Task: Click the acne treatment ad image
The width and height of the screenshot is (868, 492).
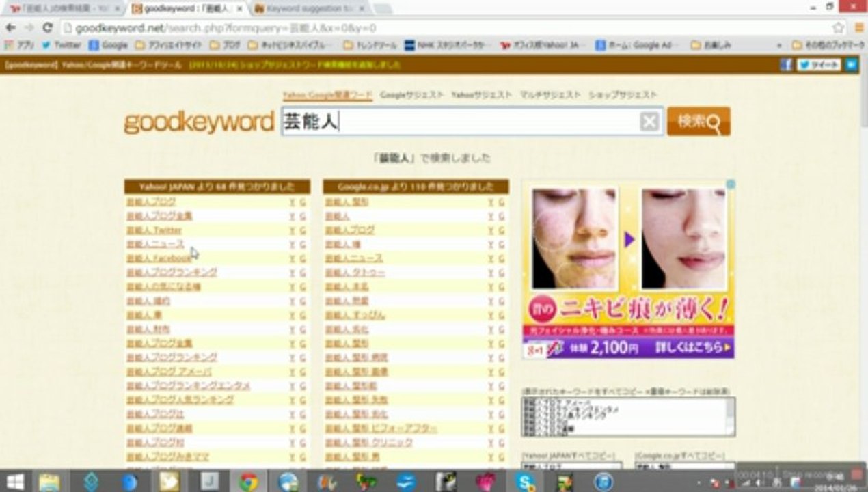Action: (x=628, y=270)
